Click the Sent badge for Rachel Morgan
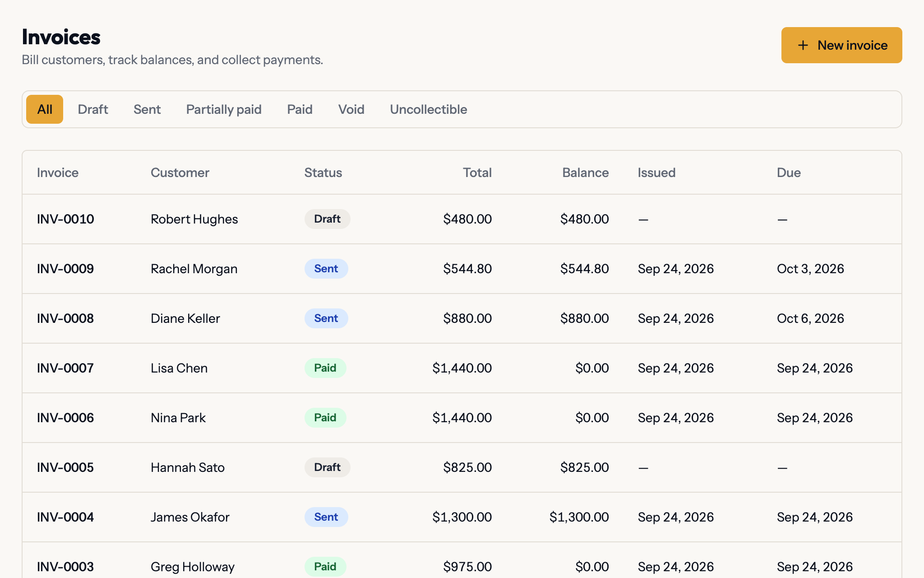 coord(326,269)
